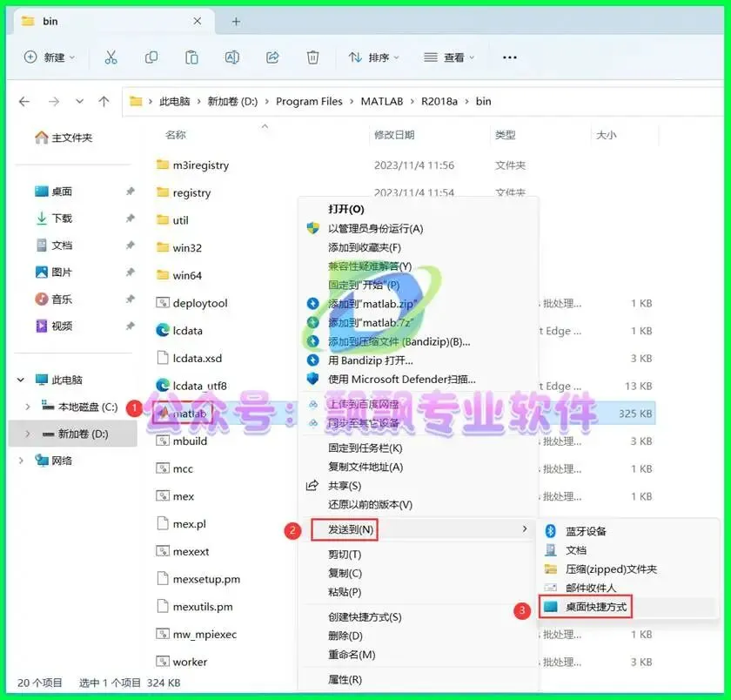Open 视频 in the sidebar
Screen dimensions: 731x700
pos(54,326)
